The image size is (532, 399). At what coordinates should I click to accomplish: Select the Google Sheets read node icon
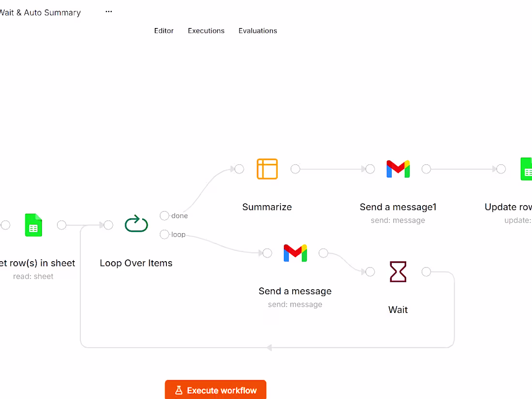[33, 225]
